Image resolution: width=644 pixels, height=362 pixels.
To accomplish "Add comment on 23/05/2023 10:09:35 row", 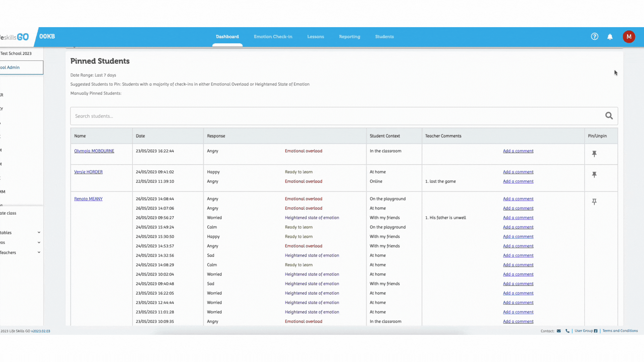I will (x=518, y=321).
